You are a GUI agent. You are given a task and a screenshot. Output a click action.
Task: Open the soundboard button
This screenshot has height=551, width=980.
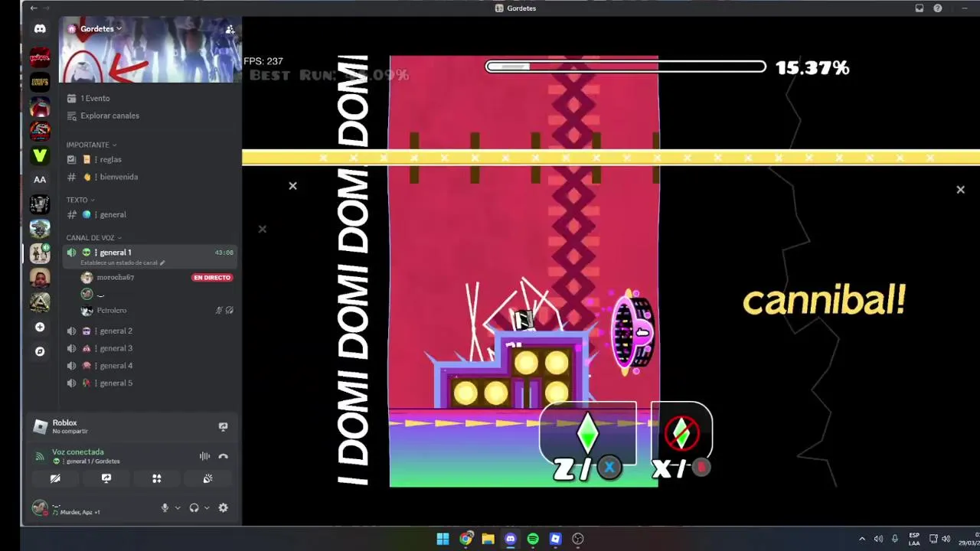click(207, 478)
